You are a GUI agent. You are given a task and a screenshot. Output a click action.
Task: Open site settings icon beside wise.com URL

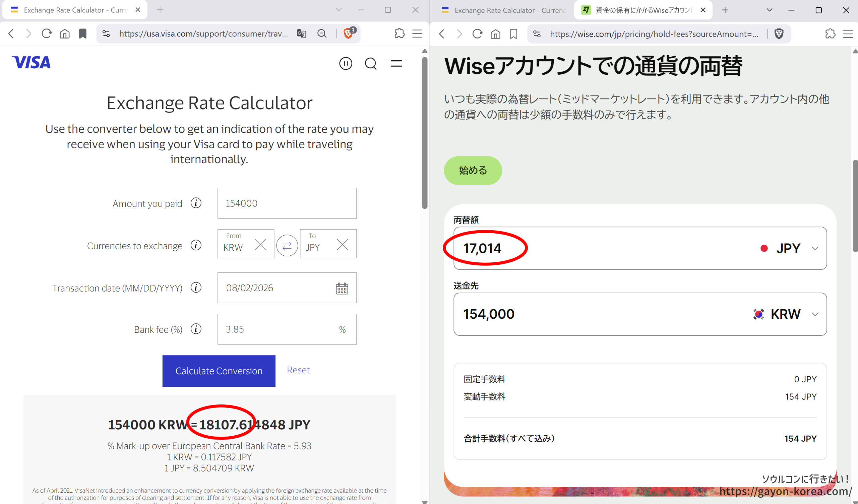[537, 34]
